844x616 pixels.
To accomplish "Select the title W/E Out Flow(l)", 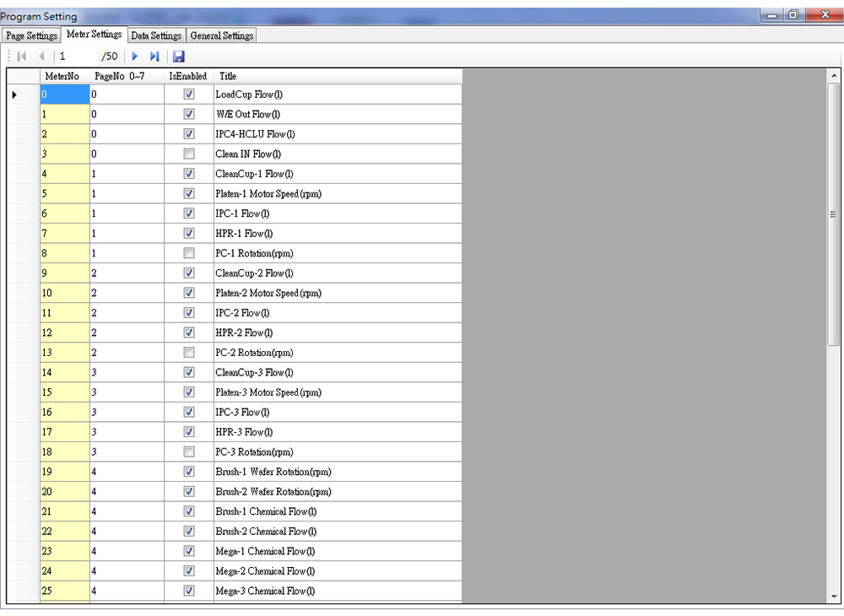I will (x=247, y=114).
